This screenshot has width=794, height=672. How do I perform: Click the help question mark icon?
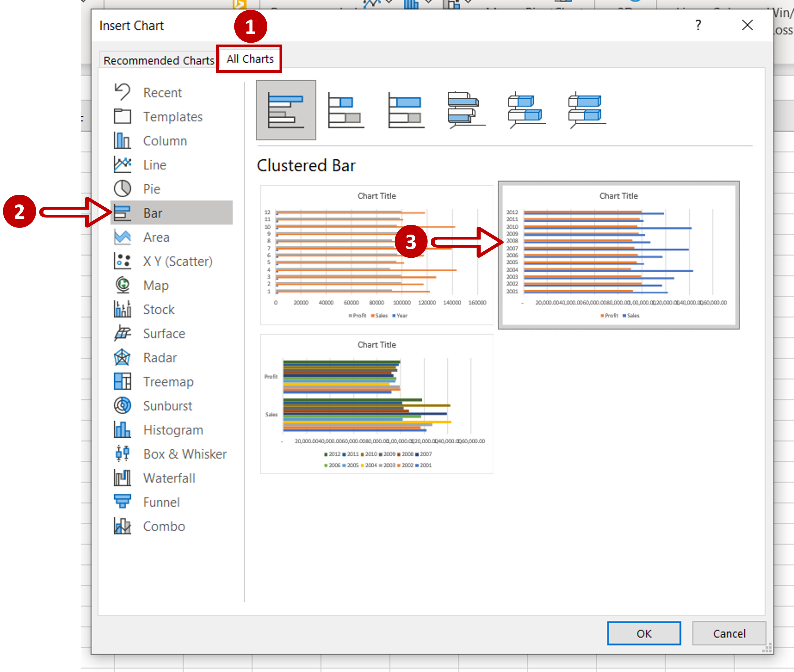[x=698, y=25]
